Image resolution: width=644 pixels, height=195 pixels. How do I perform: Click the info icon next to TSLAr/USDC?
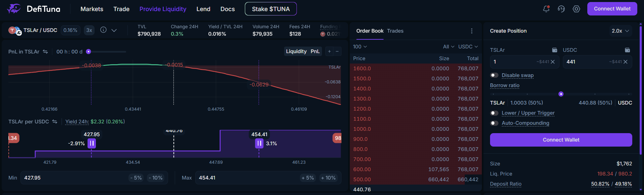pyautogui.click(x=103, y=30)
